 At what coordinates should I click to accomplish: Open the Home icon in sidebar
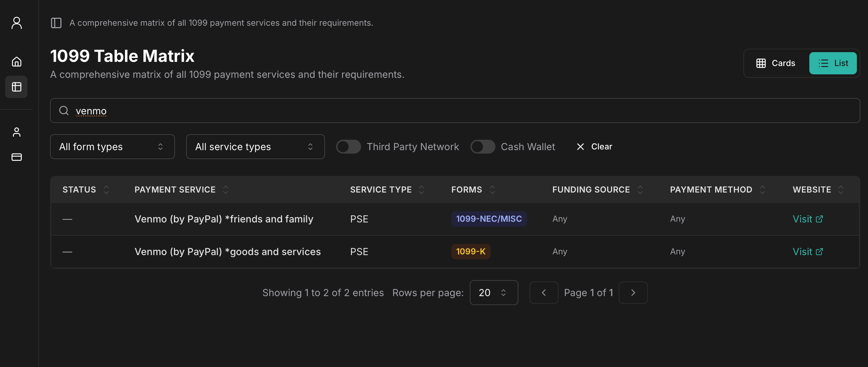tap(16, 62)
